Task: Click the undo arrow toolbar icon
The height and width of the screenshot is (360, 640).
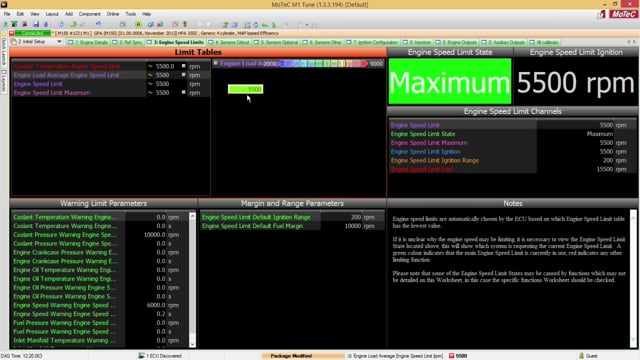Action: tap(98, 24)
